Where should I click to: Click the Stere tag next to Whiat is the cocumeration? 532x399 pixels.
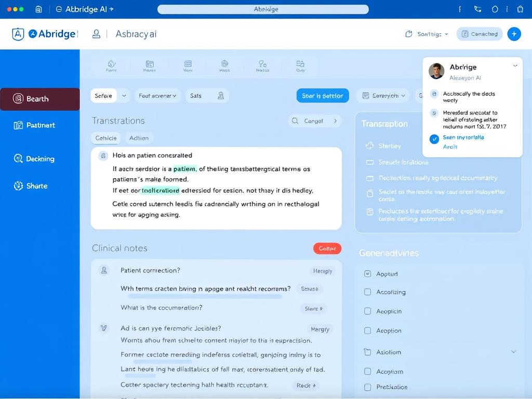(313, 309)
